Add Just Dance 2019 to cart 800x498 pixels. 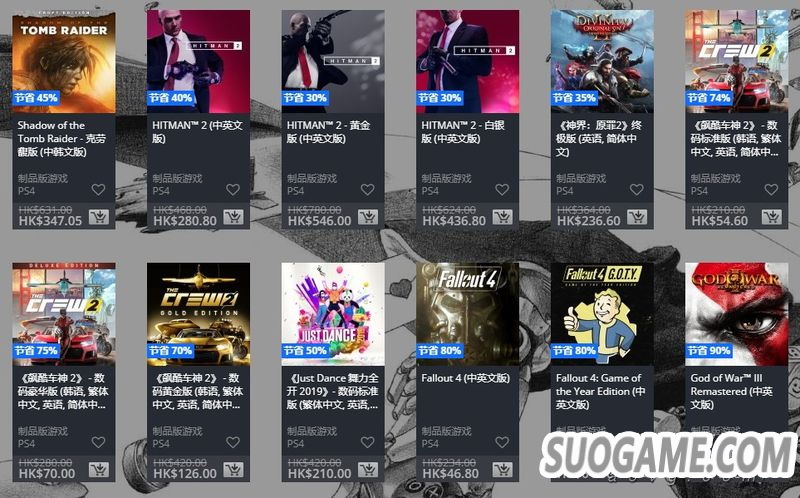click(367, 470)
